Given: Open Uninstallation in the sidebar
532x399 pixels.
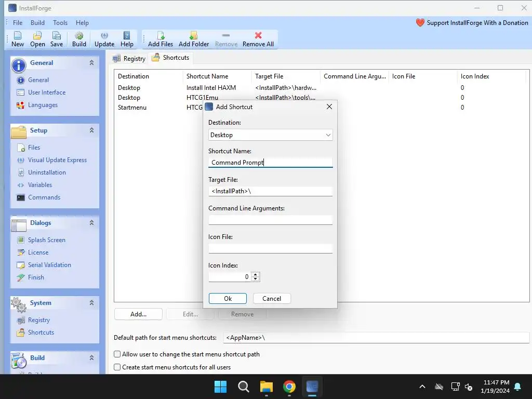Looking at the screenshot, I should click(x=47, y=172).
